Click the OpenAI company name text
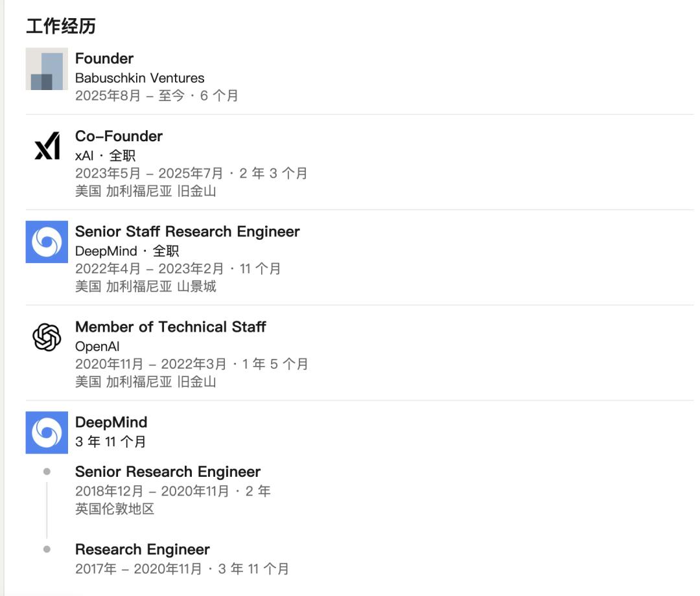This screenshot has width=700, height=596. (97, 347)
